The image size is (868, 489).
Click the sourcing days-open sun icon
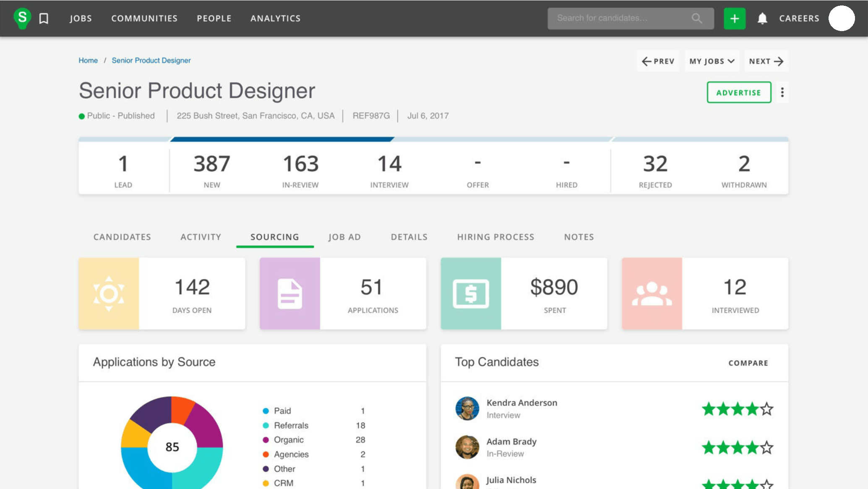click(x=109, y=293)
